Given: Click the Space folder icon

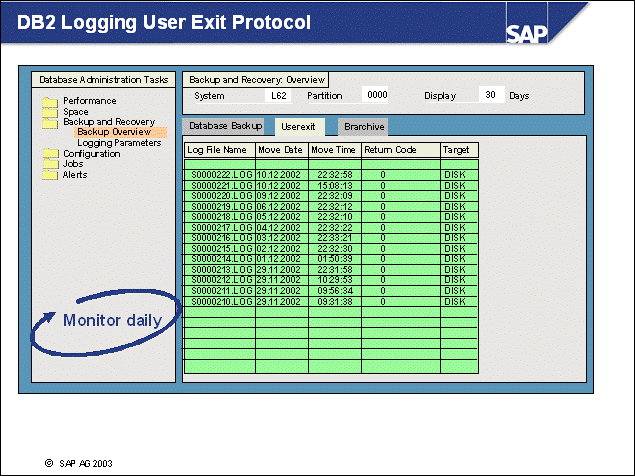Looking at the screenshot, I should [x=49, y=112].
